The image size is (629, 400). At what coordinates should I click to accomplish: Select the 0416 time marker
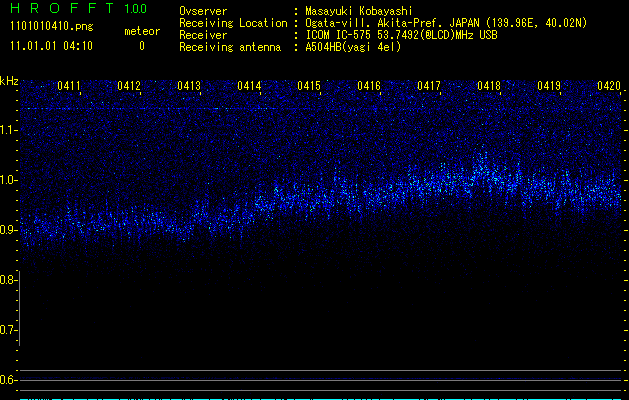coord(369,87)
